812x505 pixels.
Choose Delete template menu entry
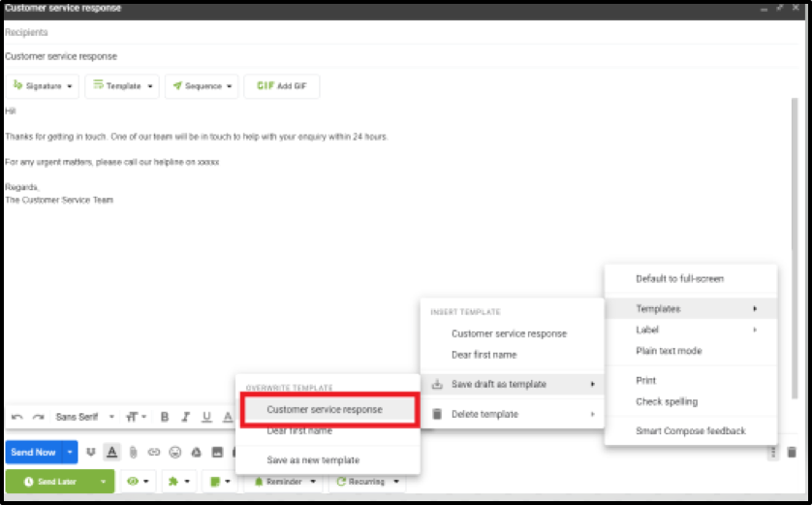(484, 414)
